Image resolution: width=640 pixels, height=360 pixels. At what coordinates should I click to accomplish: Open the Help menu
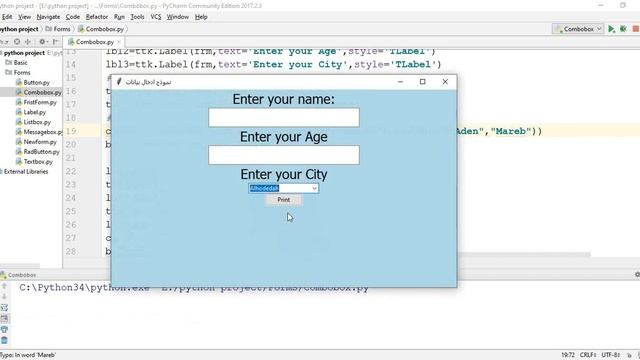[201, 17]
